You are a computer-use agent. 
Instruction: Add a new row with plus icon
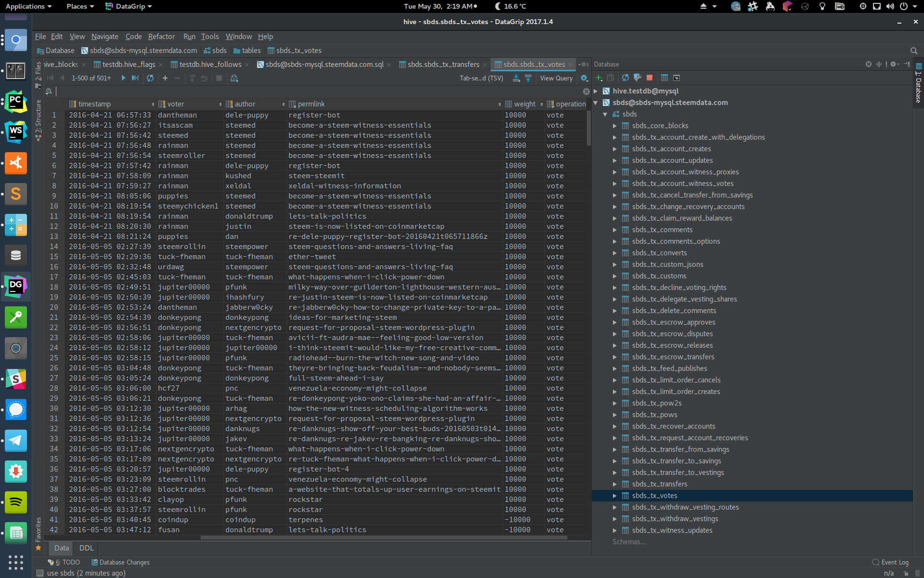point(165,78)
